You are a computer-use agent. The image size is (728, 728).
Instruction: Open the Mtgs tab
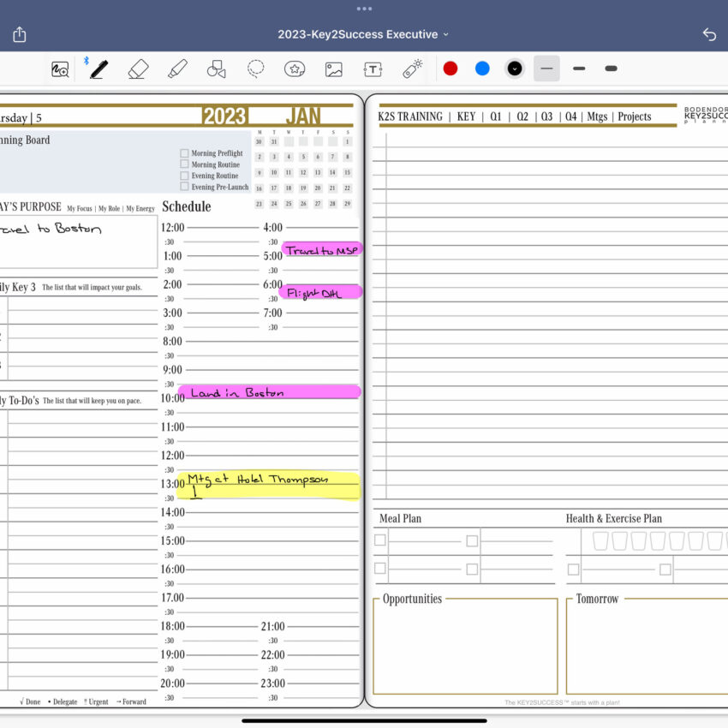coord(597,116)
